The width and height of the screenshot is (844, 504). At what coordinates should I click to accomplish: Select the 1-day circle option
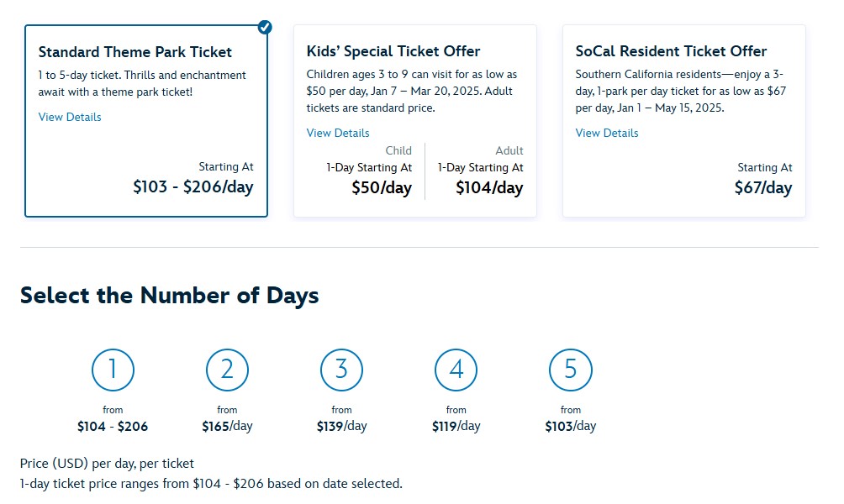click(113, 370)
